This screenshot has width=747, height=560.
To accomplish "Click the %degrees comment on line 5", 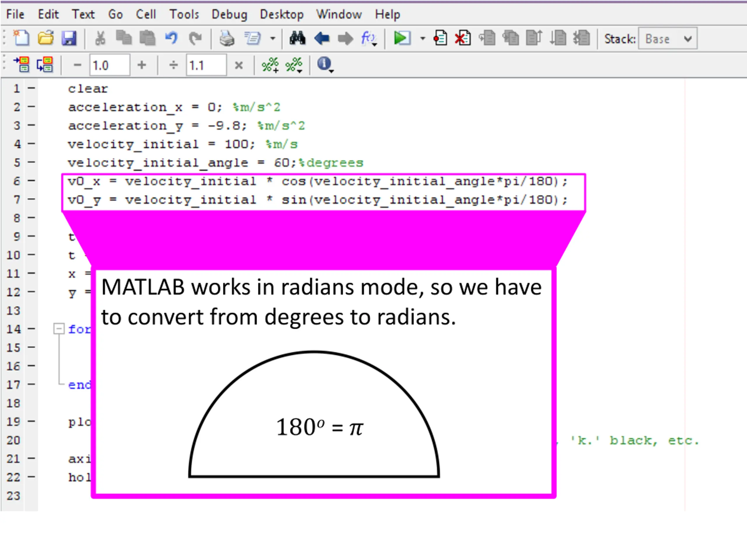I will [x=331, y=163].
